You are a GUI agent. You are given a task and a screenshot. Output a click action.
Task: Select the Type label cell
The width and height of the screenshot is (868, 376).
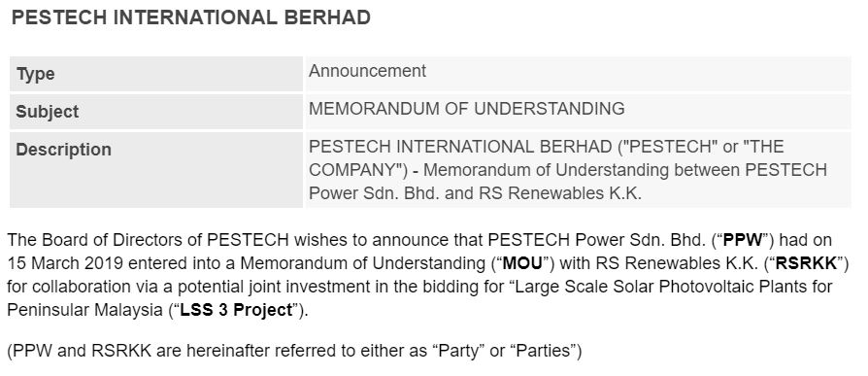coord(156,74)
